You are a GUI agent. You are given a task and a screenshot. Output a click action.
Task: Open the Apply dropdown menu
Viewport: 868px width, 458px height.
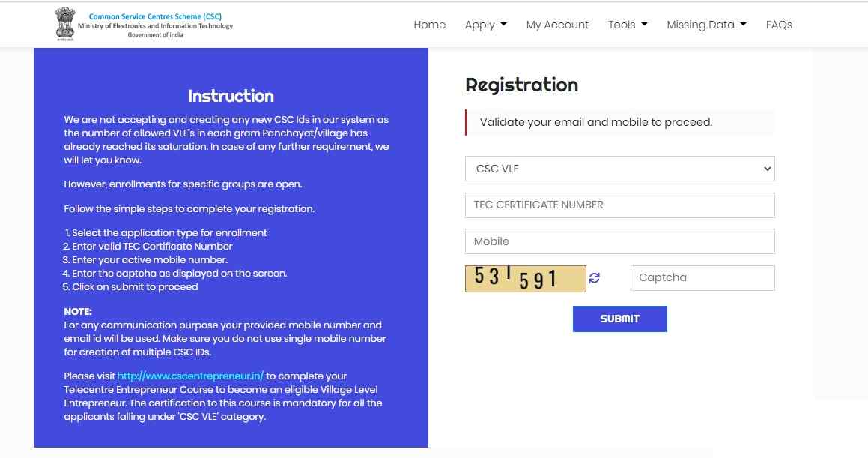point(485,25)
